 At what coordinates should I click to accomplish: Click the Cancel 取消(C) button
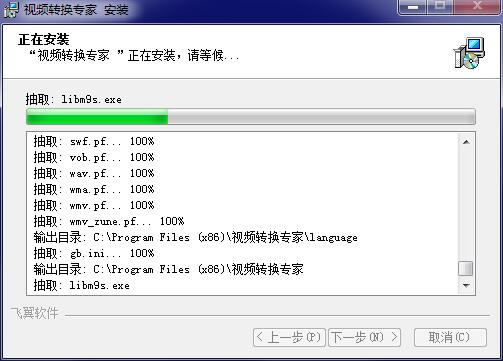pyautogui.click(x=450, y=337)
